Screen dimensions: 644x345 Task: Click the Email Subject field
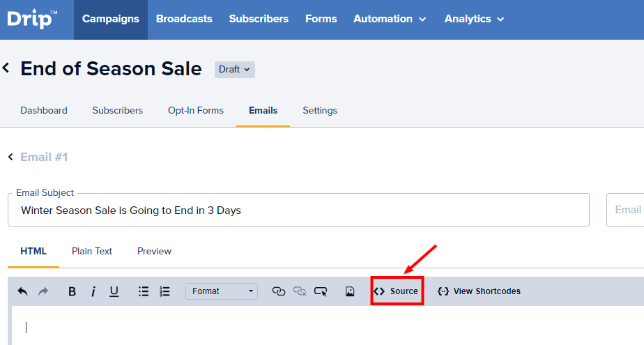click(298, 210)
